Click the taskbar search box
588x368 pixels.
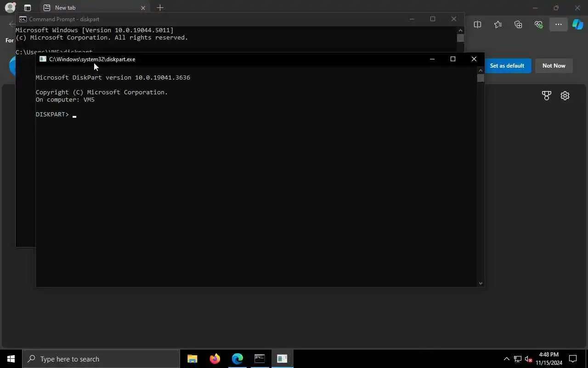101,359
